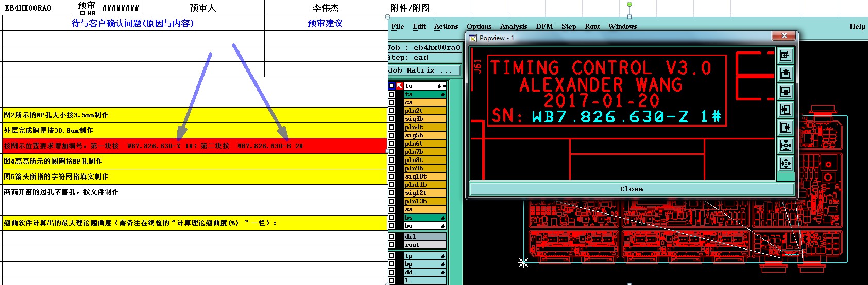Click the green rotation handle above the image
This screenshot has width=868, height=285.
click(629, 4)
